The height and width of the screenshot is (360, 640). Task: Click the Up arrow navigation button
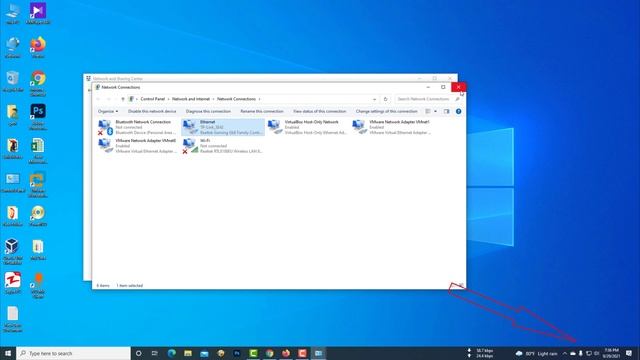(123, 99)
